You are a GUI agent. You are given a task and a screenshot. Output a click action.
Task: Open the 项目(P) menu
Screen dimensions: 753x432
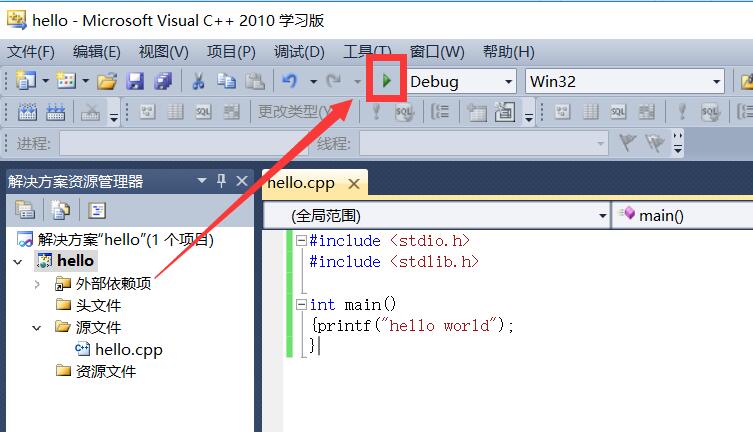click(231, 51)
